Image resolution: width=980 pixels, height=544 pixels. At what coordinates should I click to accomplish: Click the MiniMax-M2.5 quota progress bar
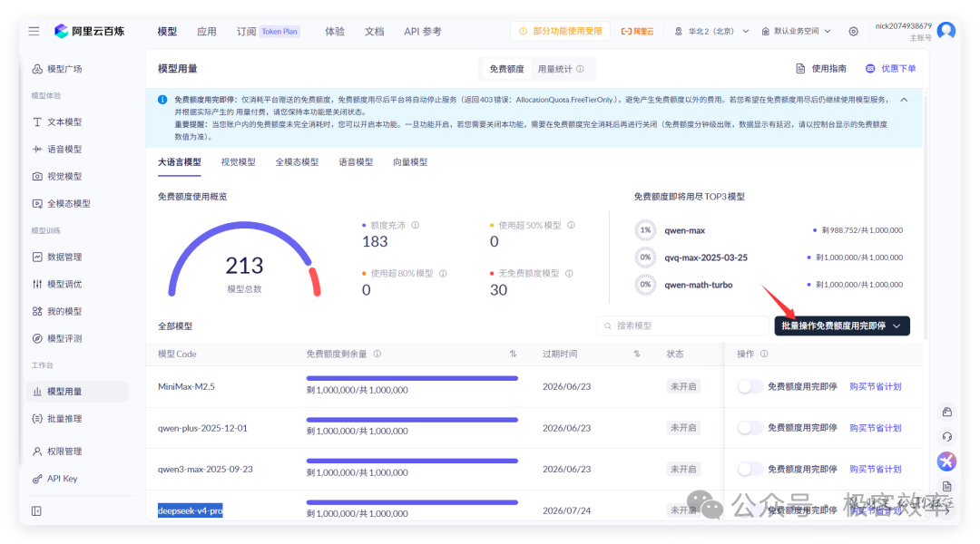click(x=412, y=378)
